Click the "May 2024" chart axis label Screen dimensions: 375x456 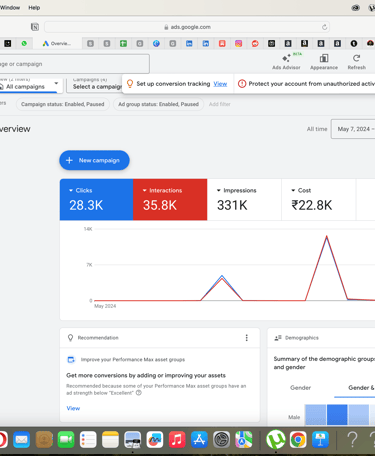point(105,306)
